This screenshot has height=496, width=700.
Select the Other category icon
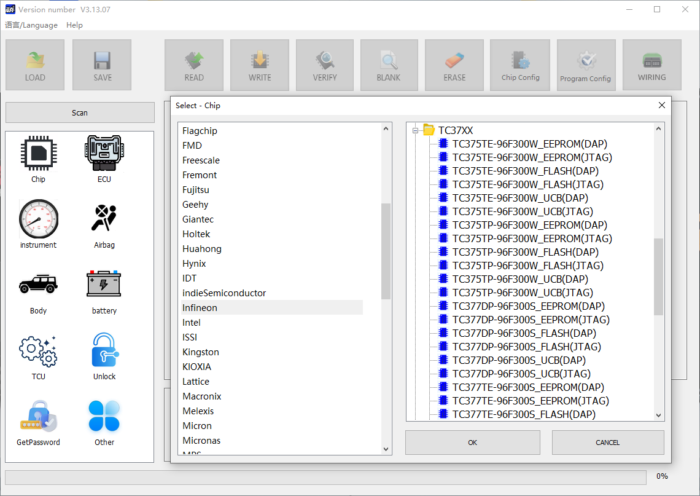pyautogui.click(x=104, y=416)
